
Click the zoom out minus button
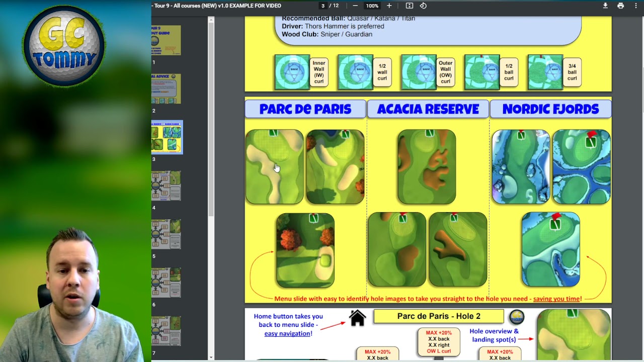pyautogui.click(x=355, y=6)
